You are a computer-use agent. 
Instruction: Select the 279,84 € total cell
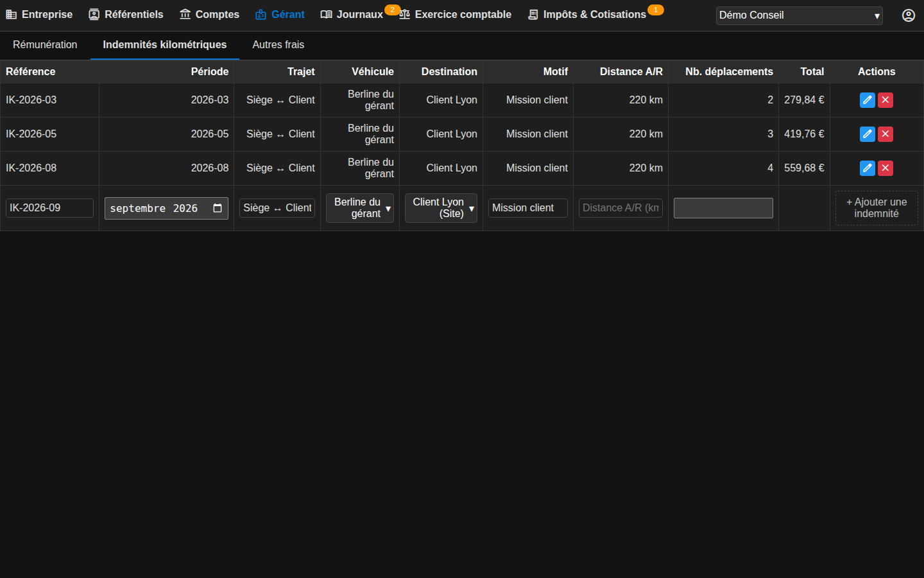pyautogui.click(x=805, y=100)
